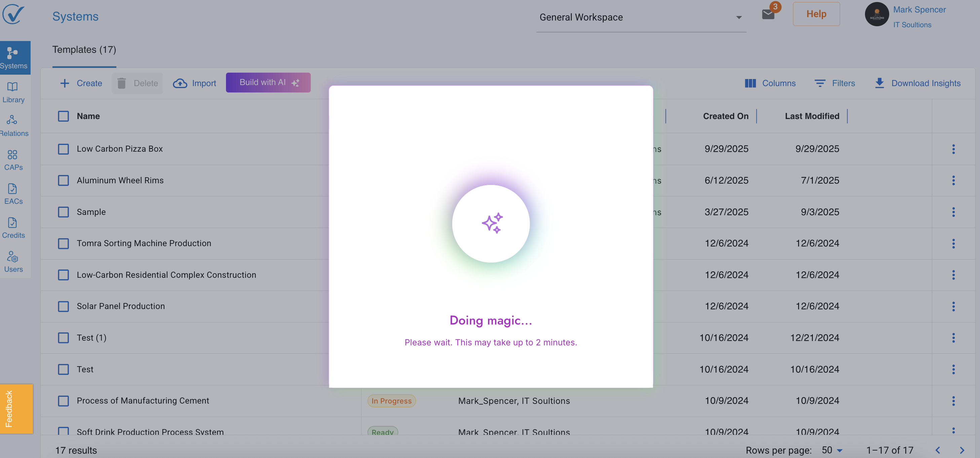
Task: Check the Aluminum Wheel Rims checkbox
Action: (63, 180)
